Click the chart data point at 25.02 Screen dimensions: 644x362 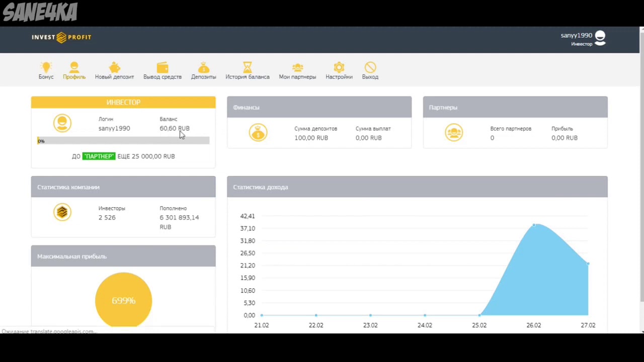pos(479,315)
